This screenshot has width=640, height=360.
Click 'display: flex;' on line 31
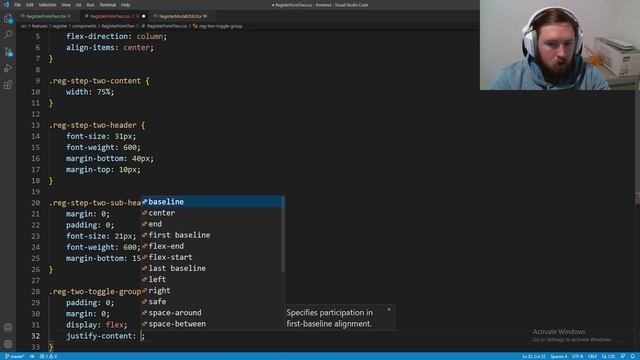[97, 325]
